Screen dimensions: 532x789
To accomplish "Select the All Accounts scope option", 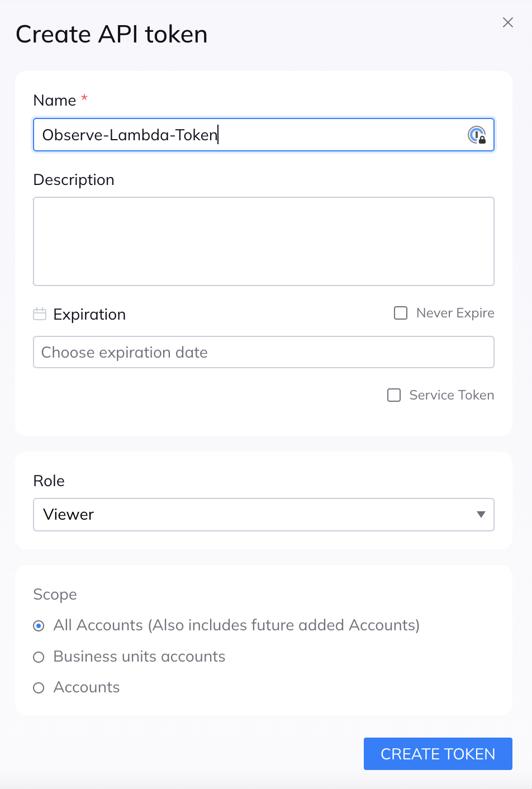I will click(x=39, y=626).
